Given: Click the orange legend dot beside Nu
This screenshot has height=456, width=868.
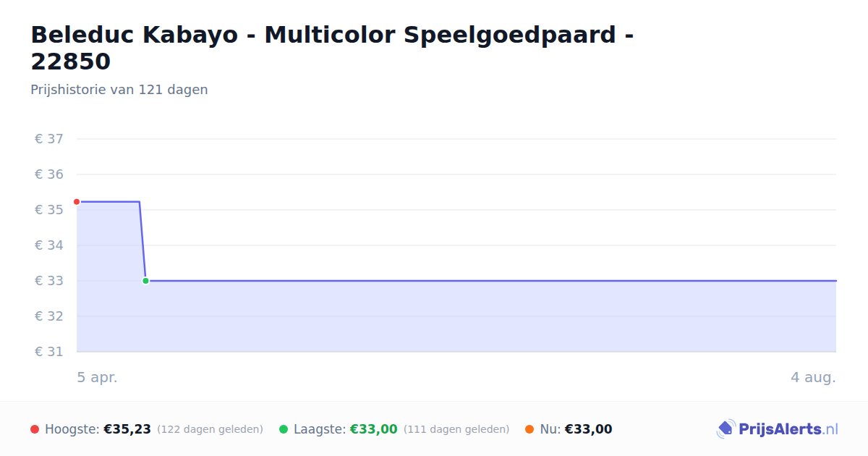Looking at the screenshot, I should [529, 429].
